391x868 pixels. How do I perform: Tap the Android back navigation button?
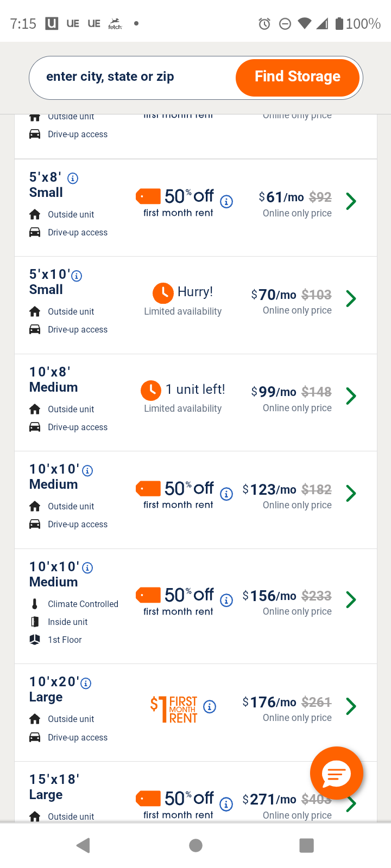(83, 845)
